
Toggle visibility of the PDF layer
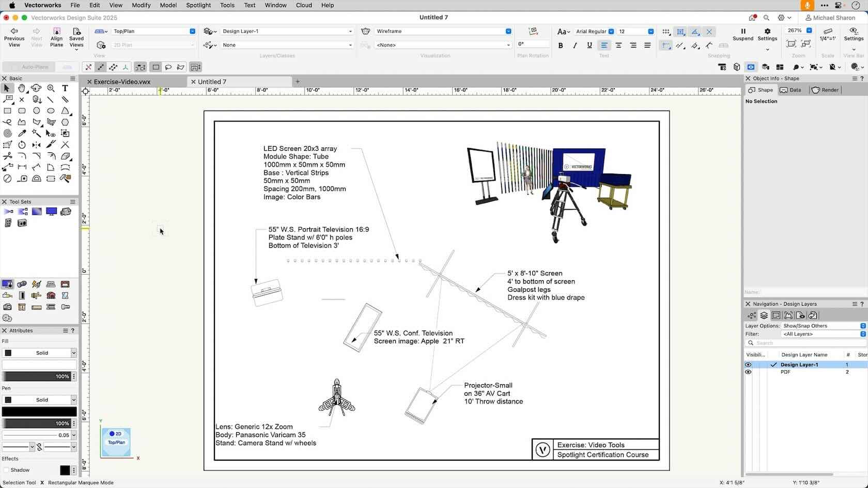[x=748, y=372]
